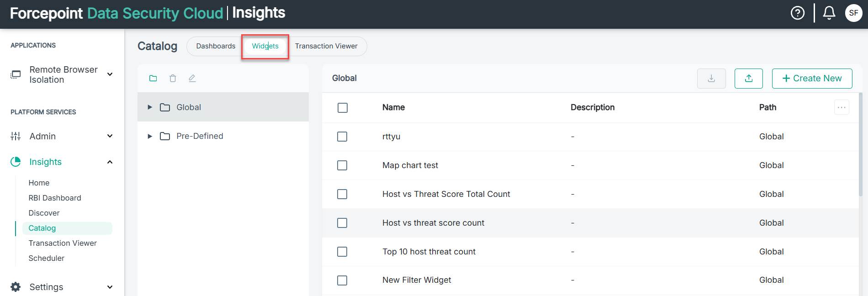
Task: Click the upload icon button
Action: tap(749, 79)
